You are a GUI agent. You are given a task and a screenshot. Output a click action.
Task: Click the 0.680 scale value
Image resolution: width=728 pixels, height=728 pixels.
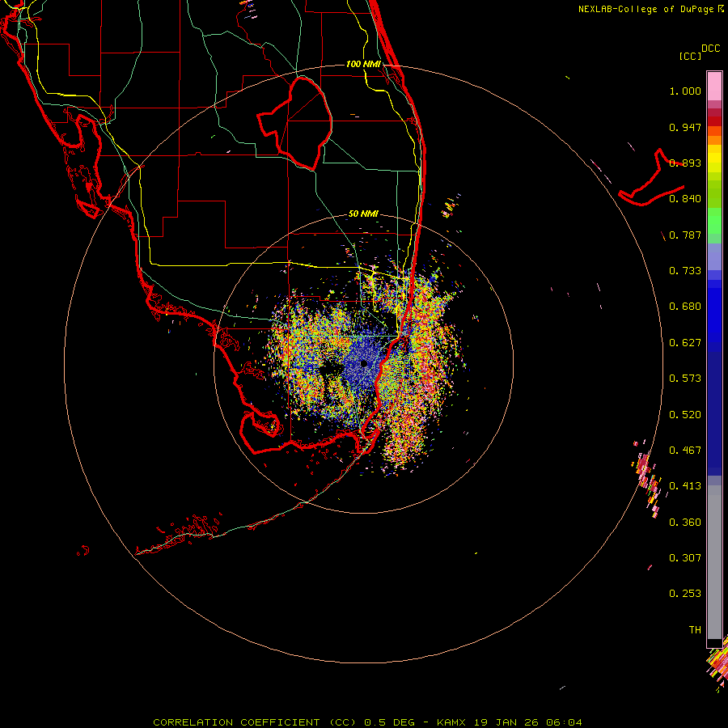(685, 307)
